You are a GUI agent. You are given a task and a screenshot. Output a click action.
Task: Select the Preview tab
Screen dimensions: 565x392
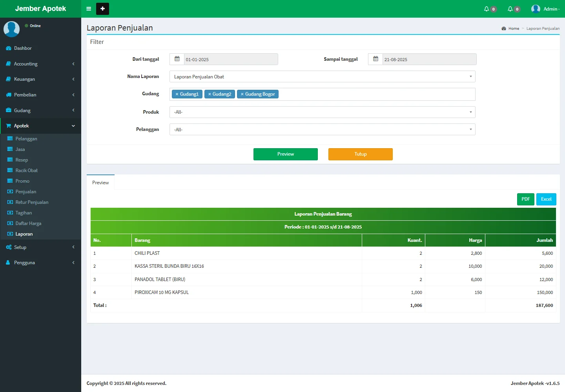100,183
